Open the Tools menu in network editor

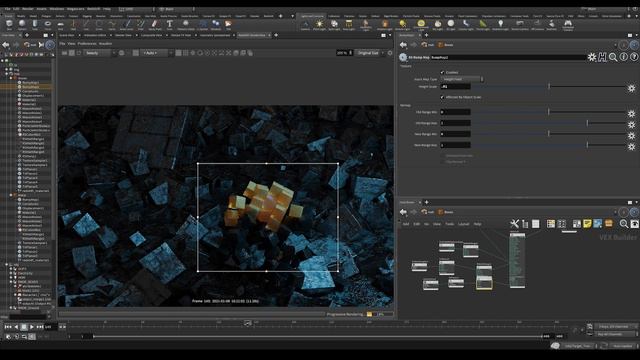click(x=449, y=224)
